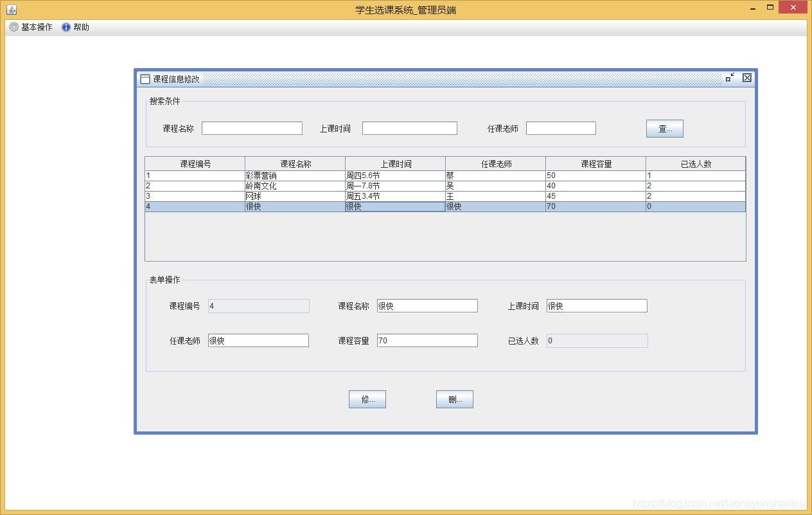Click the capacity cell 50

coord(596,176)
